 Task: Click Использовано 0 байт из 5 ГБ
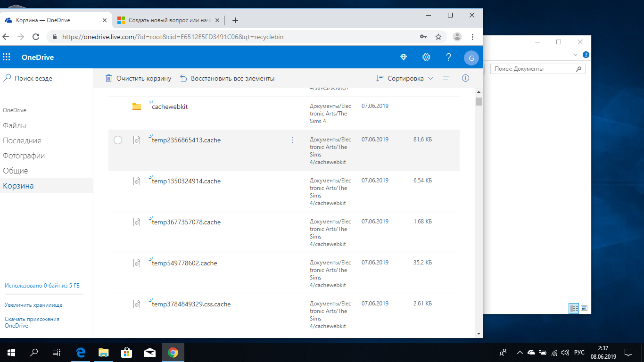coord(42,286)
